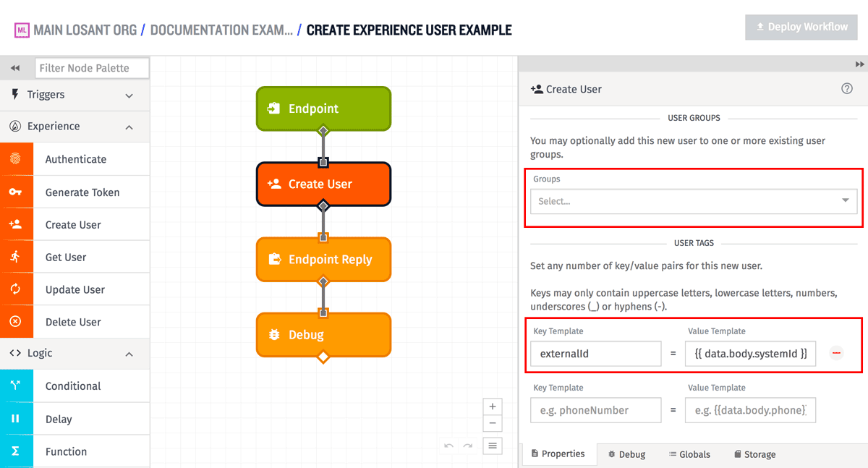This screenshot has width=868, height=468.
Task: Select the Debug node on canvas
Action: (323, 334)
